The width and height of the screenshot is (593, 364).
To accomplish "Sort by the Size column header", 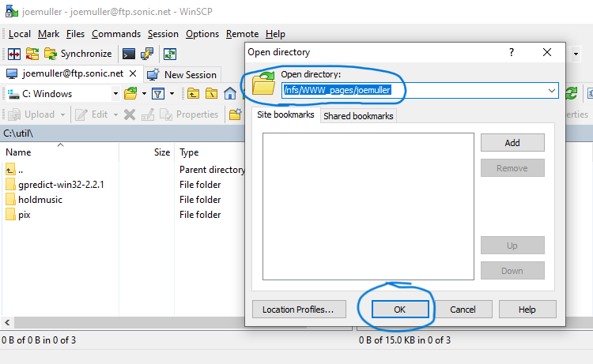I will pos(147,152).
